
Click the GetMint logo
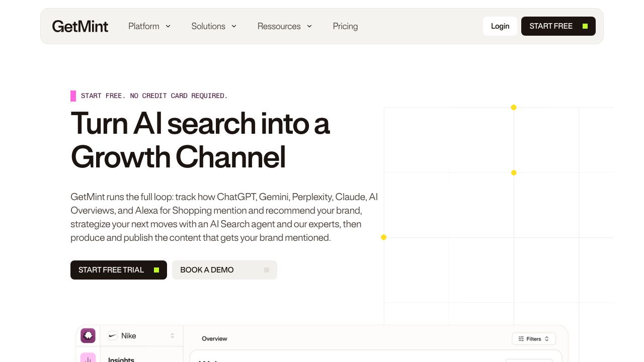point(80,26)
